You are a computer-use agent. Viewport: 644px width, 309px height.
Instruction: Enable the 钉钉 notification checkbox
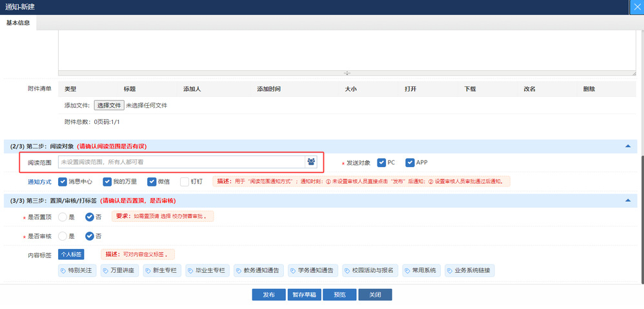tap(185, 182)
